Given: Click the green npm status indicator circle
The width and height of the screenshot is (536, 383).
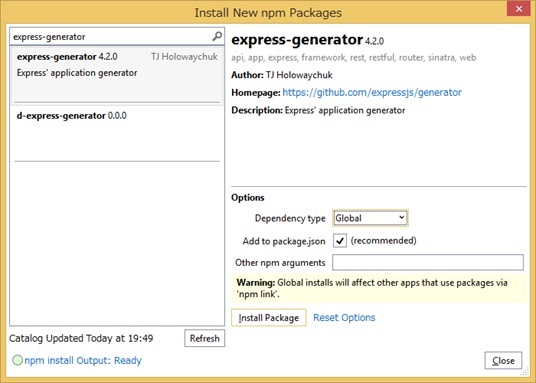Looking at the screenshot, I should [17, 360].
